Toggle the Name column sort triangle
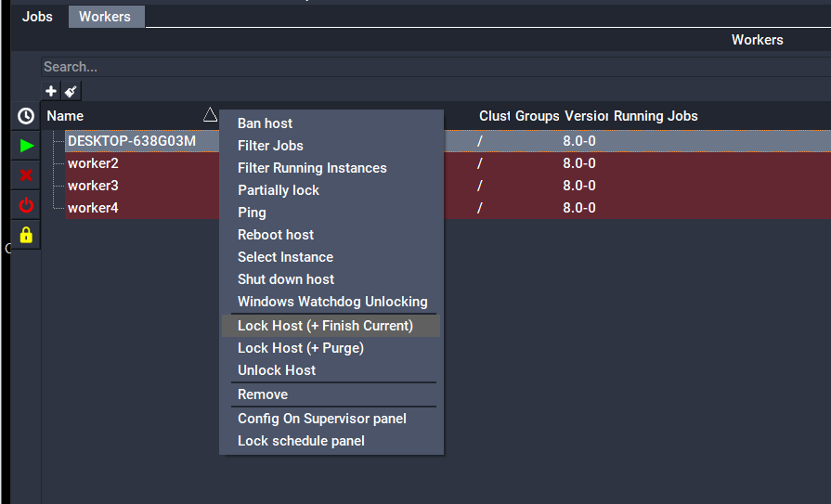831x504 pixels. point(210,115)
